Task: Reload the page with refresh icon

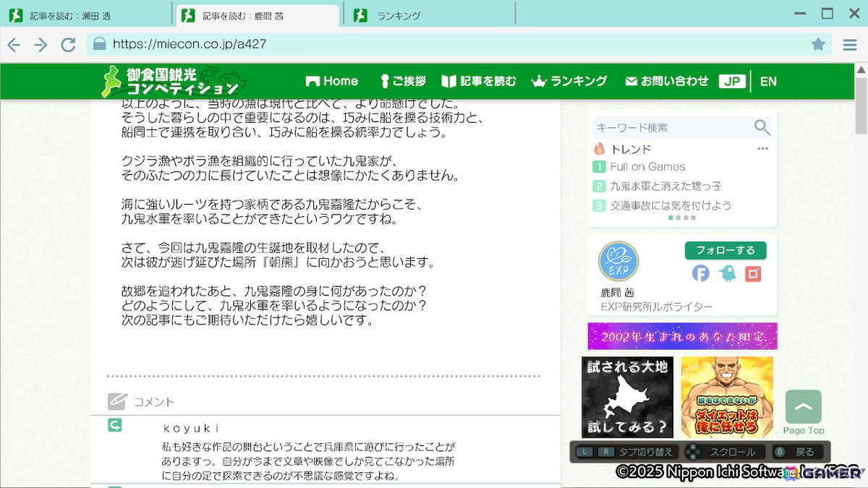Action: click(68, 45)
